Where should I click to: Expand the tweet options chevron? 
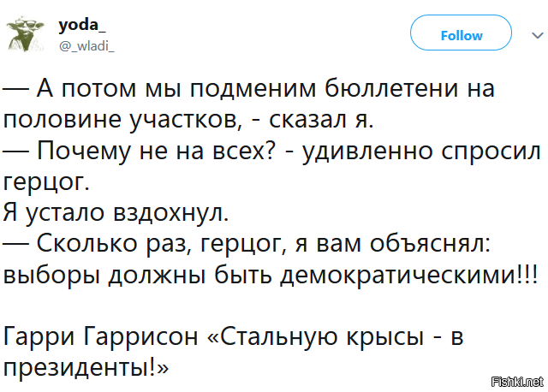click(x=538, y=35)
